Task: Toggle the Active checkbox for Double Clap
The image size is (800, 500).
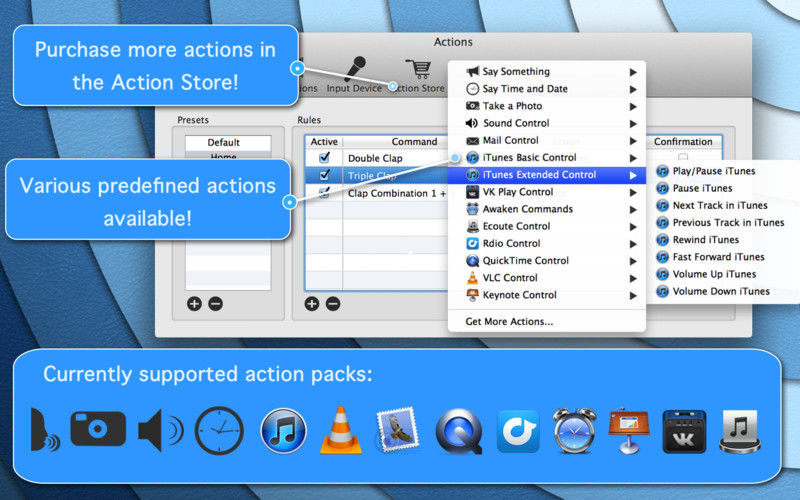Action: point(324,158)
